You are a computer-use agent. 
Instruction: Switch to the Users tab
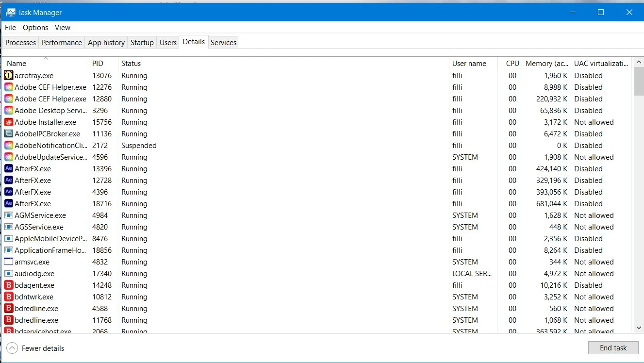tap(168, 43)
